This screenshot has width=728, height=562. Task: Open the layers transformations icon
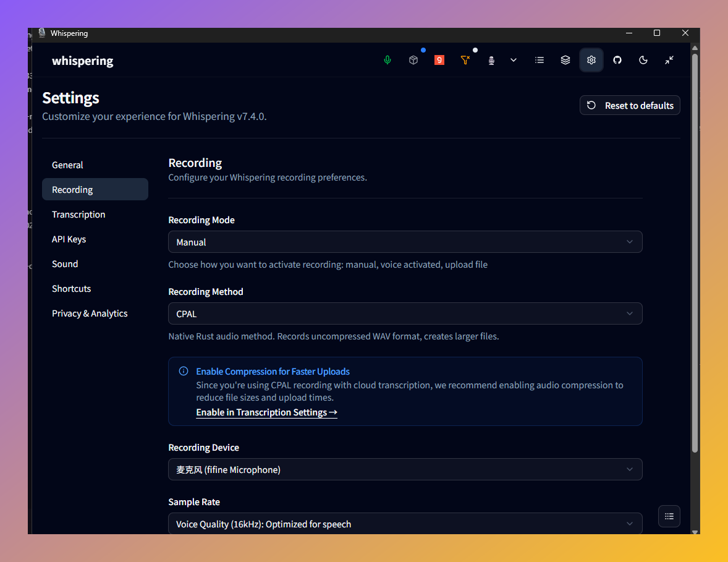pos(565,60)
